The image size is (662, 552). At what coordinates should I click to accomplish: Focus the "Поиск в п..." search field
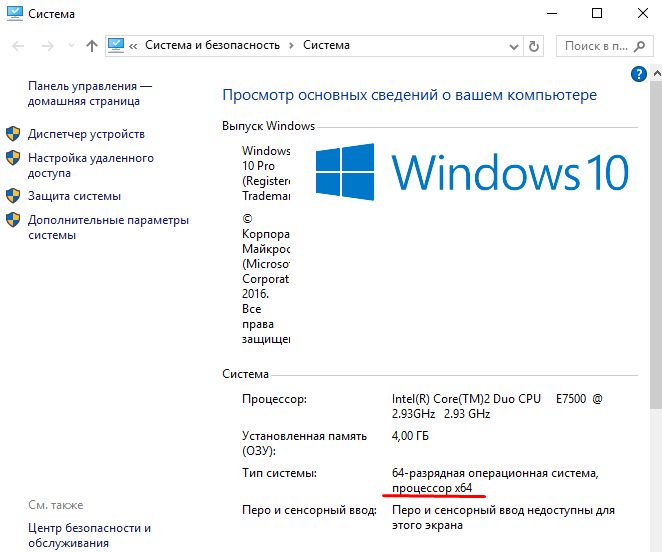[606, 46]
